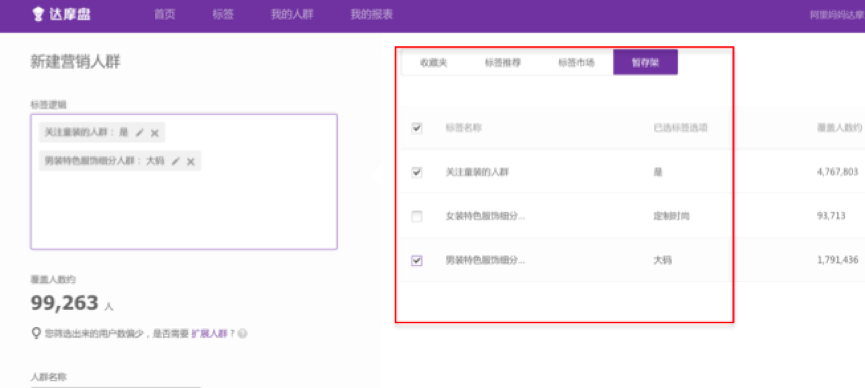The height and width of the screenshot is (388, 865).
Task: Click the 已选标签选项 column header
Action: pos(680,128)
